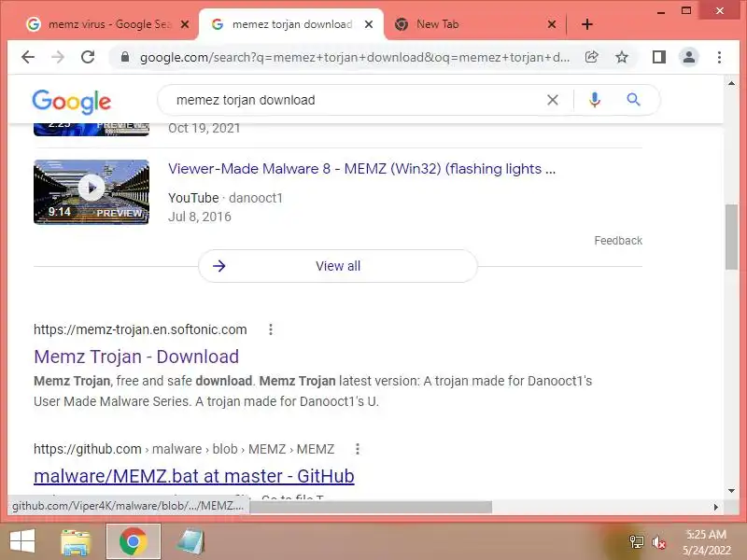
Task: Click the forward navigation arrow
Action: [x=58, y=57]
